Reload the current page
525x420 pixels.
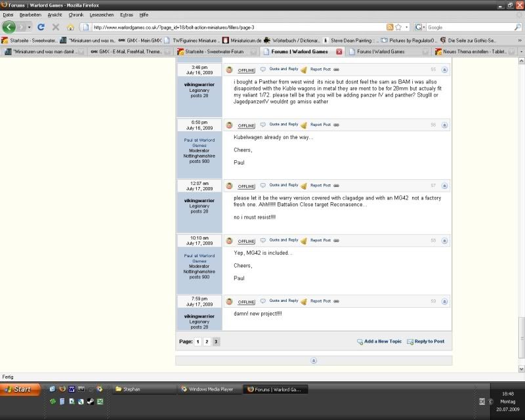[x=41, y=27]
